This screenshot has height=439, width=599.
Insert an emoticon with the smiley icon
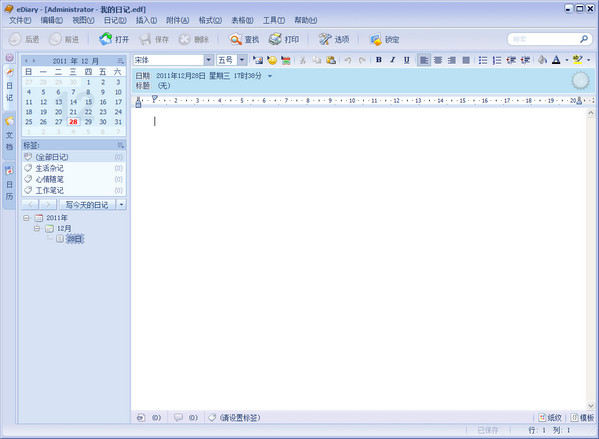pos(272,60)
